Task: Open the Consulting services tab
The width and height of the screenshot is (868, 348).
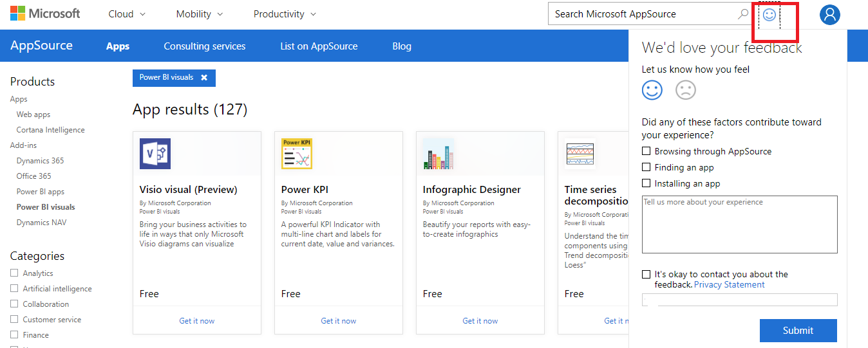Action: (205, 46)
